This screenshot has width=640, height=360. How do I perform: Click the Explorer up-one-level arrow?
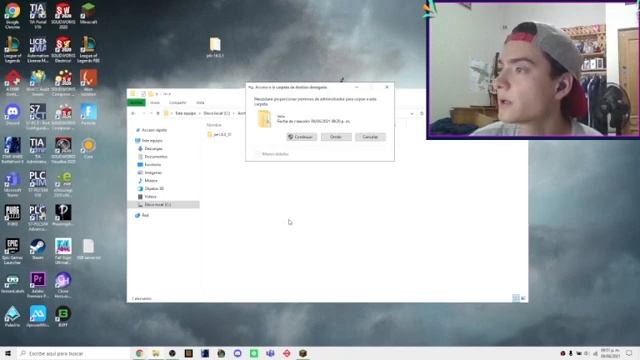coord(158,113)
